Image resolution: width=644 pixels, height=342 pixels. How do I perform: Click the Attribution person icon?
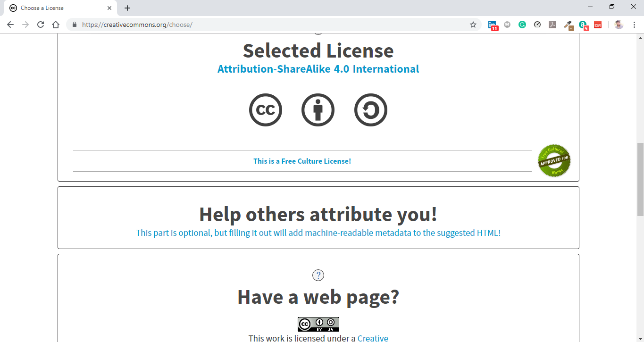[x=318, y=110]
